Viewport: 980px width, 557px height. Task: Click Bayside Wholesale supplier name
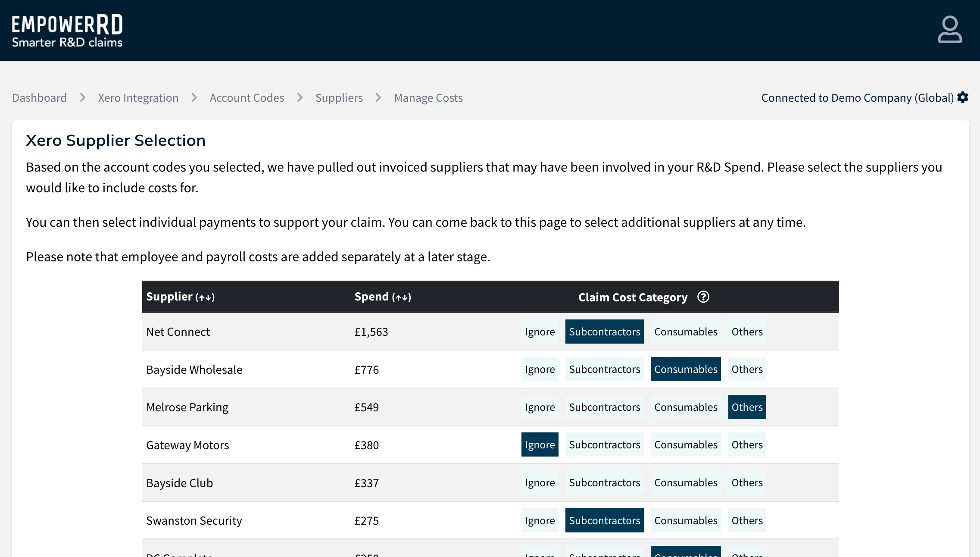[194, 369]
